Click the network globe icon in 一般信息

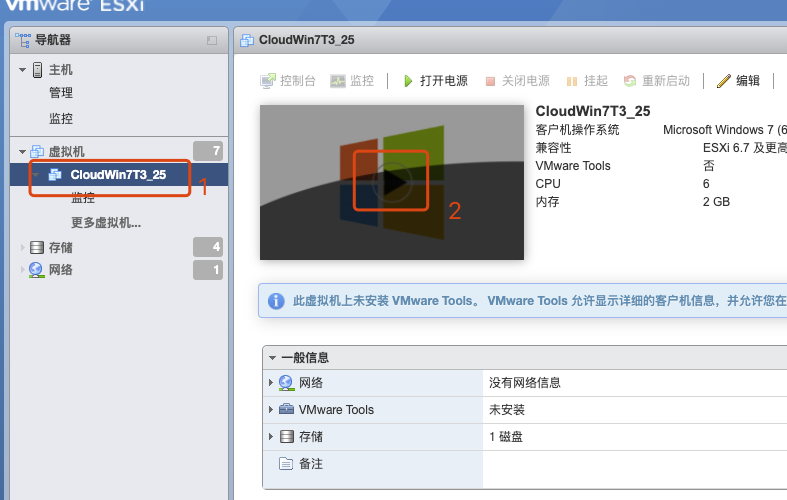coord(287,383)
